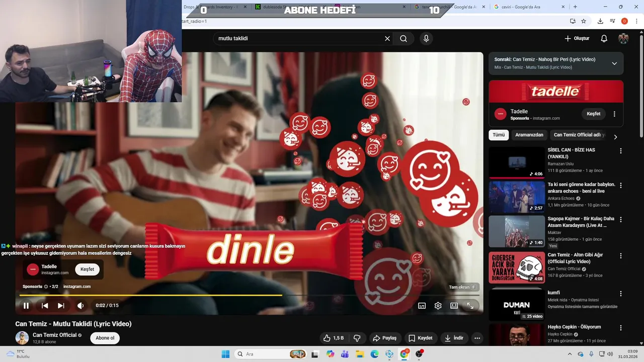Click the İndir download button
The image size is (644, 362).
pos(454,338)
